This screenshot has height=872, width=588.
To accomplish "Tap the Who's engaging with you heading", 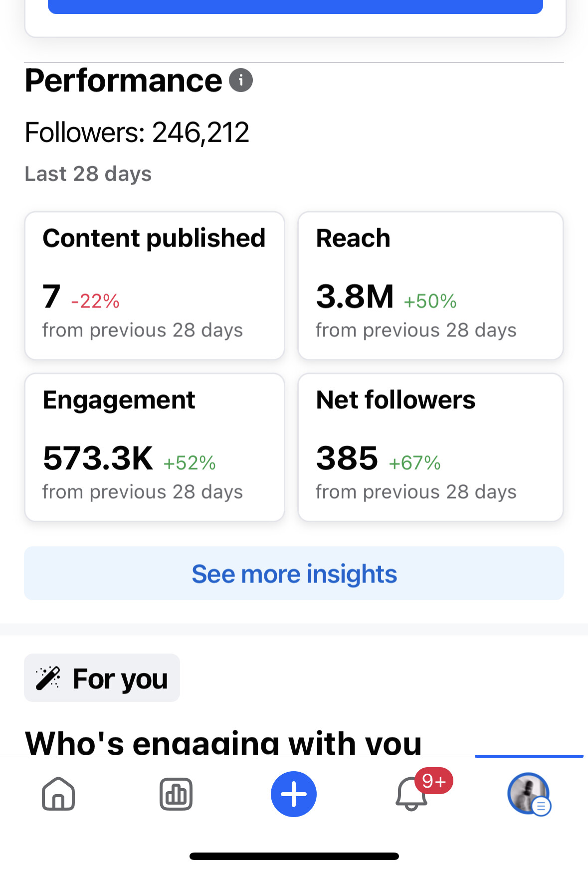I will (223, 742).
